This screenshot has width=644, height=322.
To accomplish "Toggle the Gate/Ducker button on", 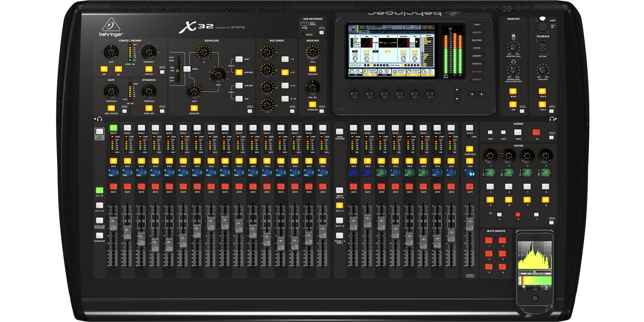I will coord(111,108).
